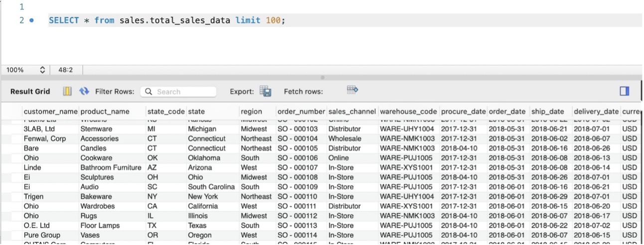Click the delivery_date column header
The image size is (644, 245).
596,111
